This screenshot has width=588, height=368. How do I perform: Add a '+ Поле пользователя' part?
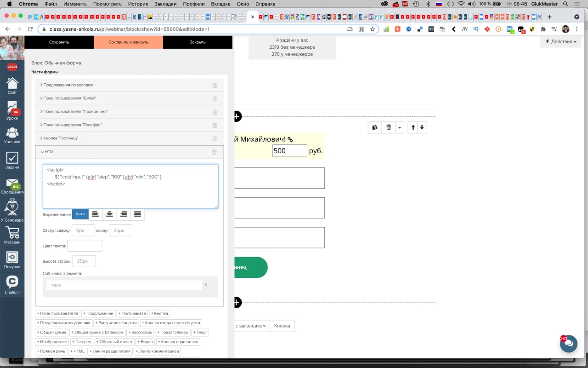click(57, 313)
